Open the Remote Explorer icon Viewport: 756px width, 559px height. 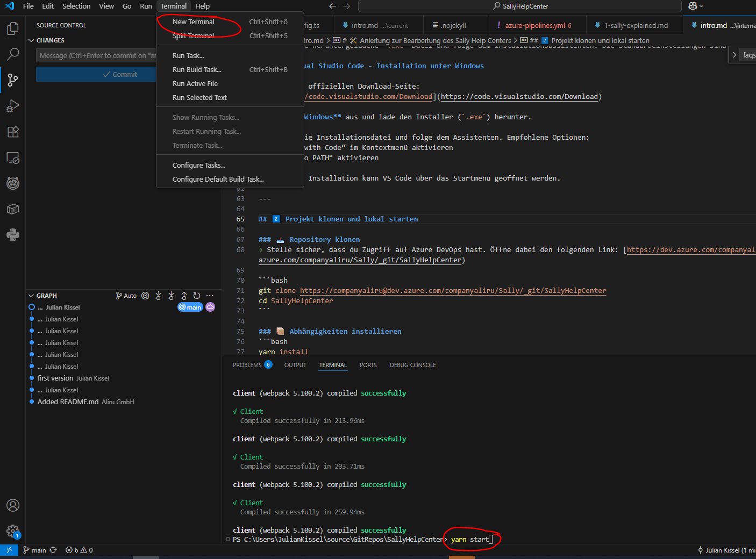(13, 157)
